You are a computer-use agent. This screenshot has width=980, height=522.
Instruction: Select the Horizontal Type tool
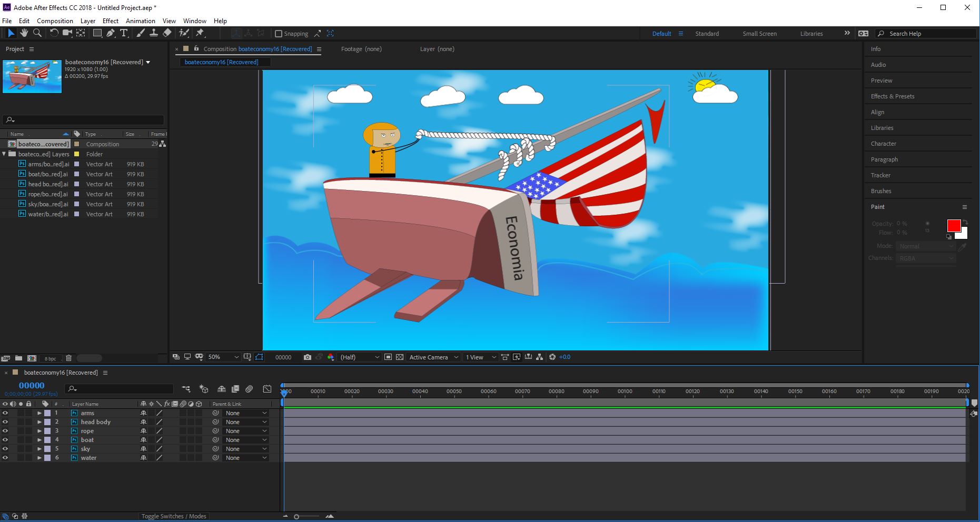pyautogui.click(x=124, y=33)
